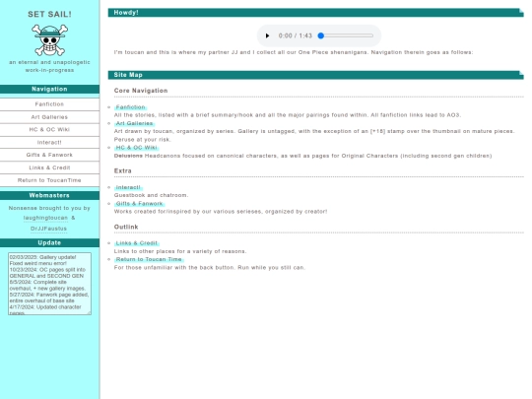Viewport: 532px width, 399px height.
Task: Visit laughingtoucan webmaster link
Action: pyautogui.click(x=45, y=218)
